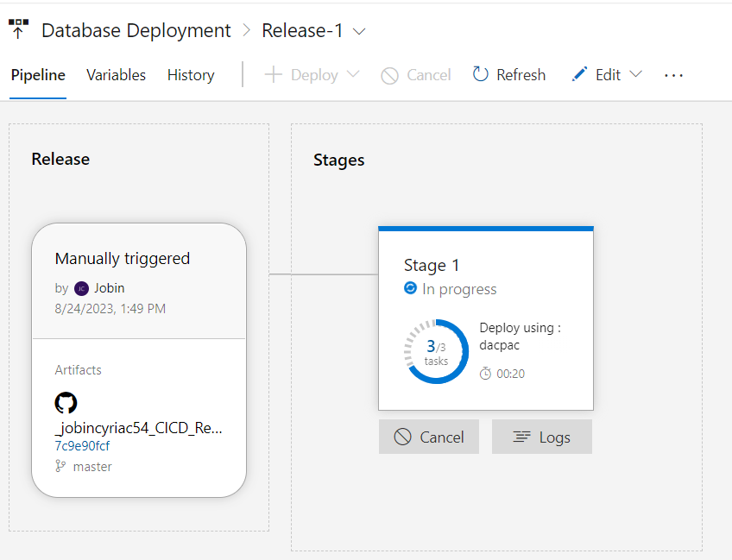Select the Pipeline tab
The image size is (732, 560).
point(38,75)
